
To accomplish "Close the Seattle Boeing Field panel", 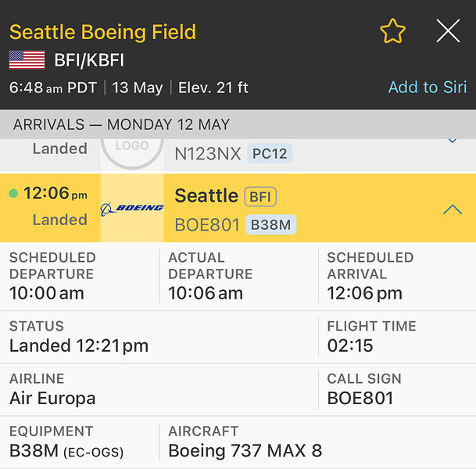I will 448,31.
